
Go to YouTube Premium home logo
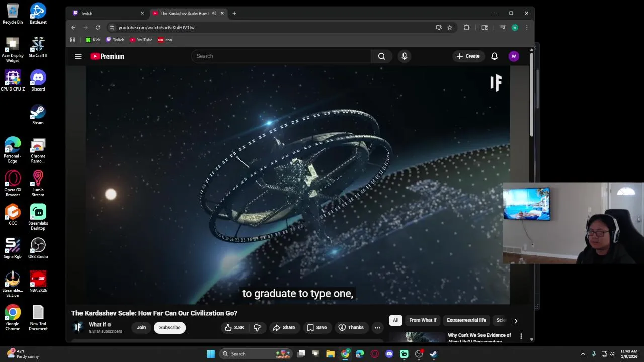pos(107,56)
